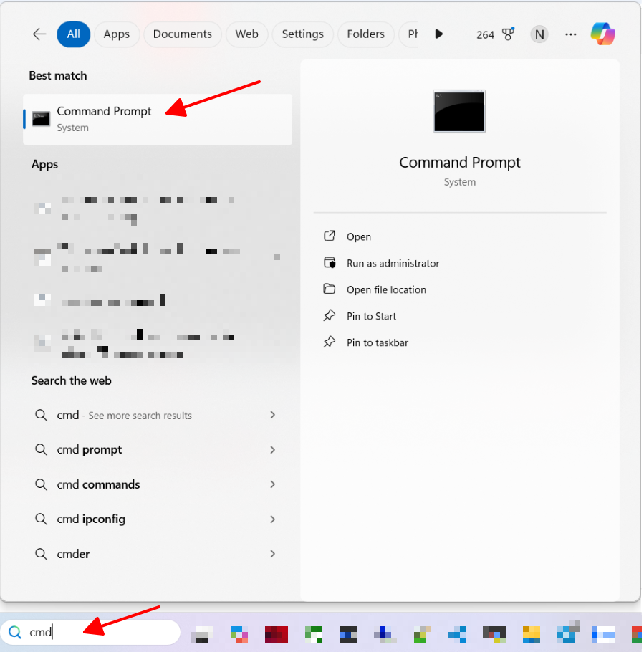Launch the Copilot icon
Viewport: 644px width, 652px height.
pyautogui.click(x=603, y=34)
